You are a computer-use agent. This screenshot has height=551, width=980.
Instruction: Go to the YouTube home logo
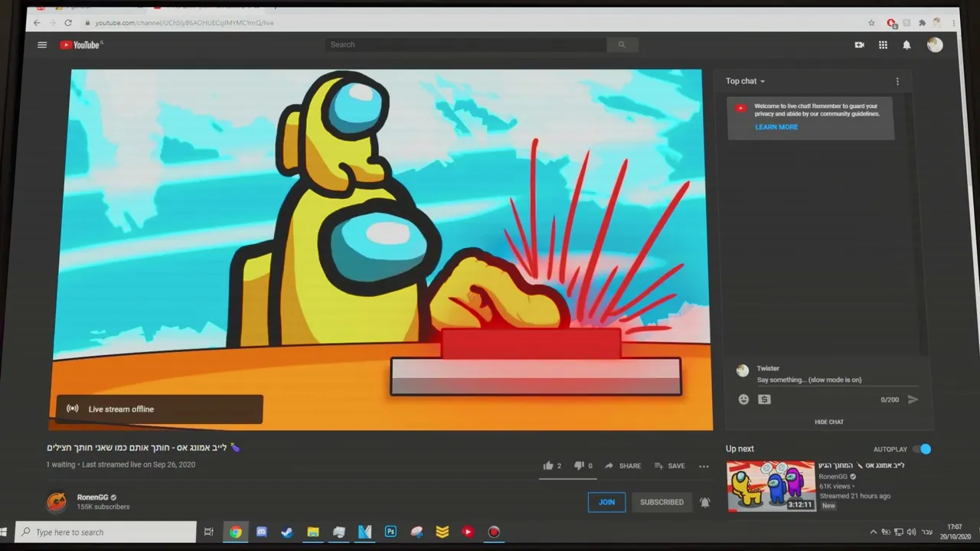pyautogui.click(x=81, y=45)
